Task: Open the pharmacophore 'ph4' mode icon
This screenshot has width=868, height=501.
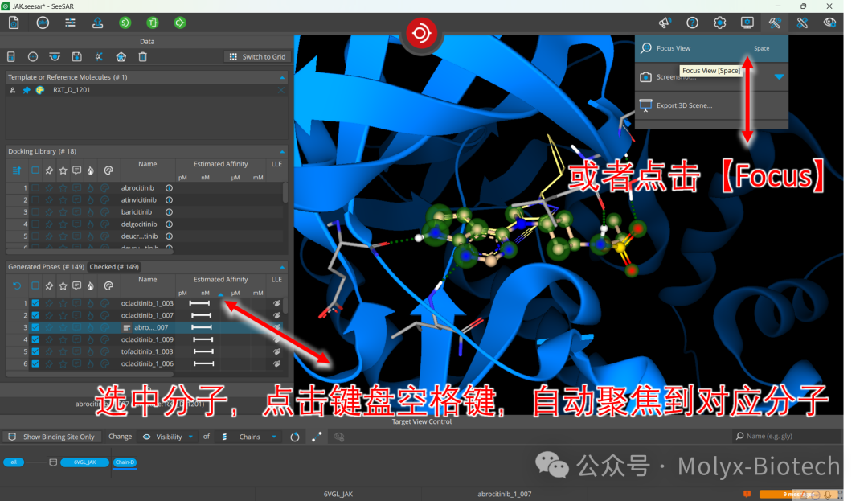Action: 43,23
